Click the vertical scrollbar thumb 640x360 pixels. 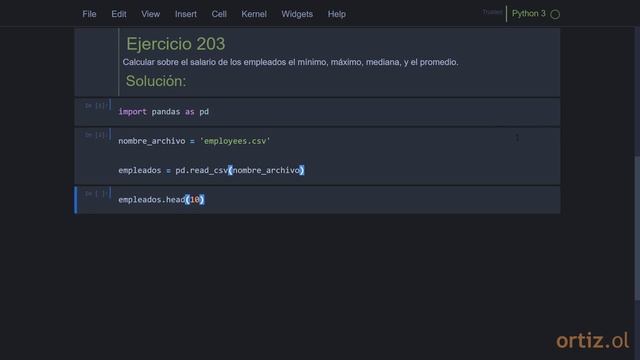pyautogui.click(x=637, y=229)
